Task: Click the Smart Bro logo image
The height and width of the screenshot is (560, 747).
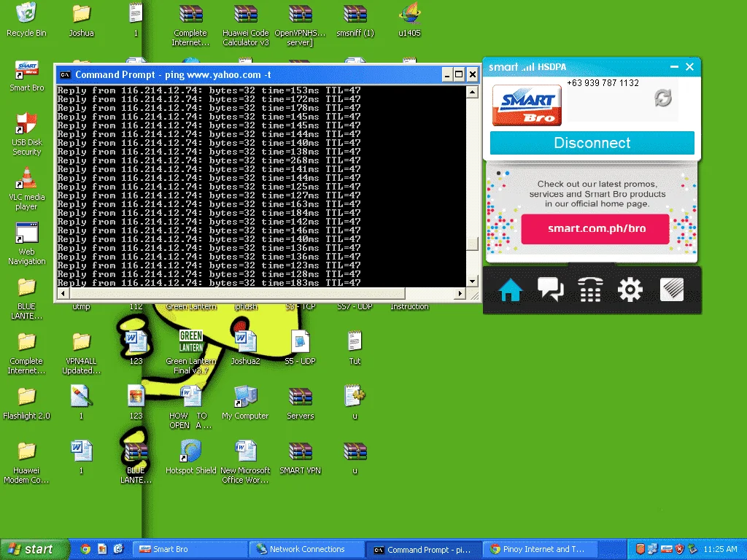Action: click(x=527, y=105)
